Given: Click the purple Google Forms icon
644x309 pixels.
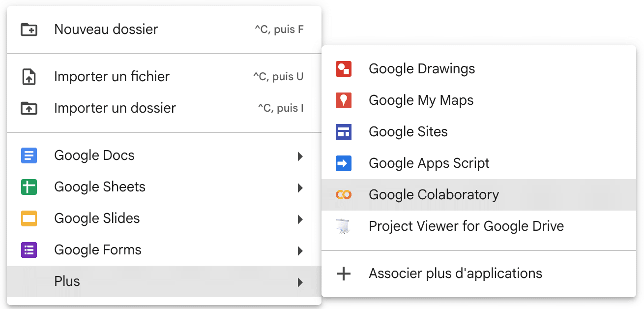Looking at the screenshot, I should [x=29, y=250].
